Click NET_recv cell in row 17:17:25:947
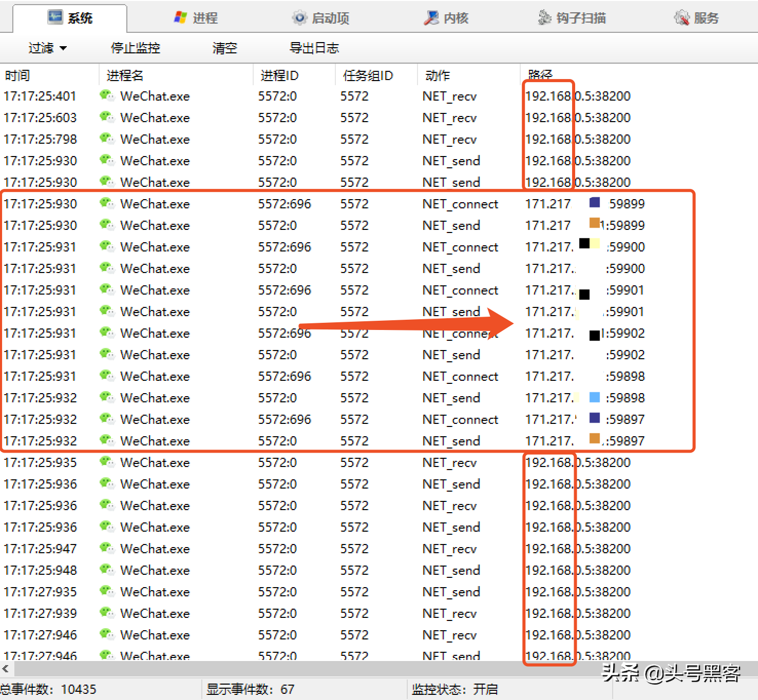 pos(449,549)
